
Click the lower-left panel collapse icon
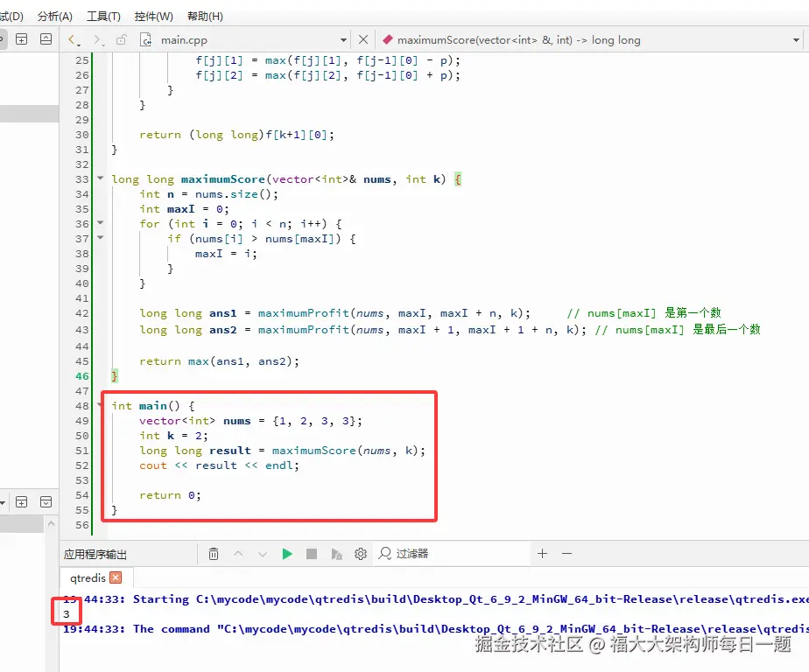(46, 501)
